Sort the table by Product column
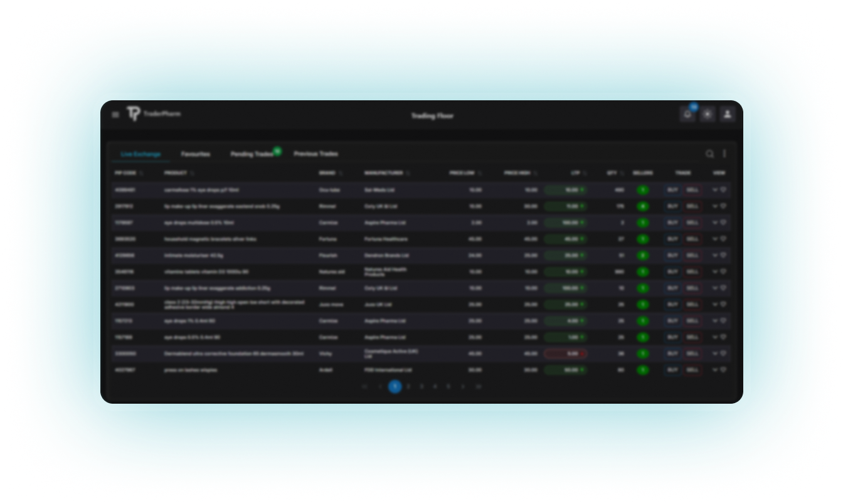 point(176,173)
